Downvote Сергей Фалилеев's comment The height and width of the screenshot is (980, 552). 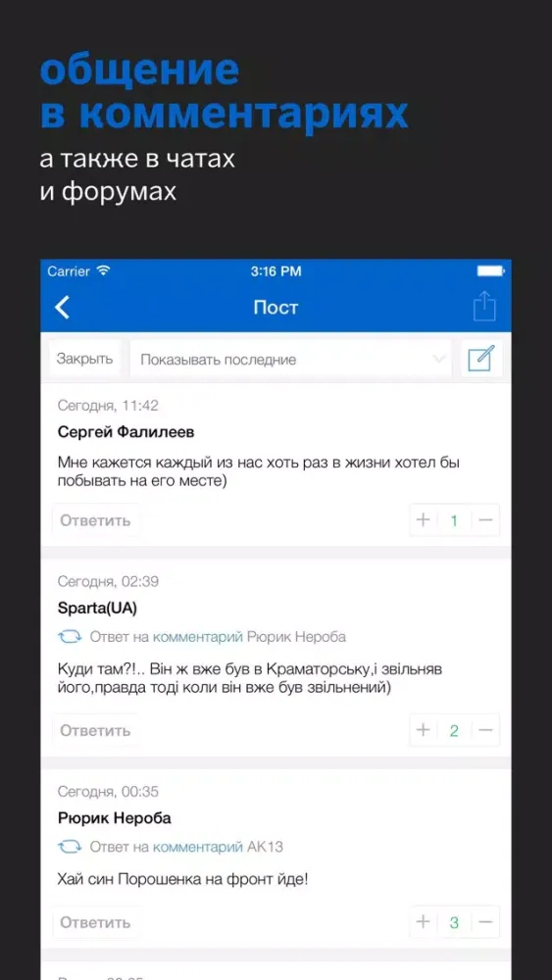pyautogui.click(x=485, y=520)
